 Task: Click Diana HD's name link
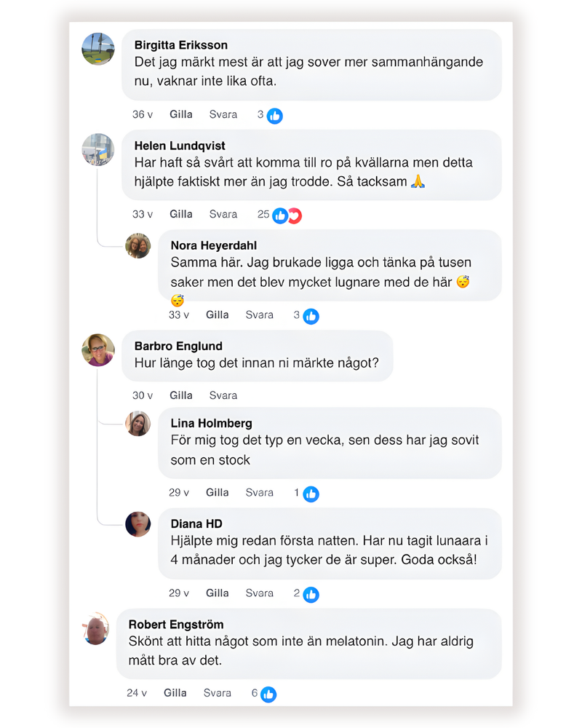pos(196,524)
